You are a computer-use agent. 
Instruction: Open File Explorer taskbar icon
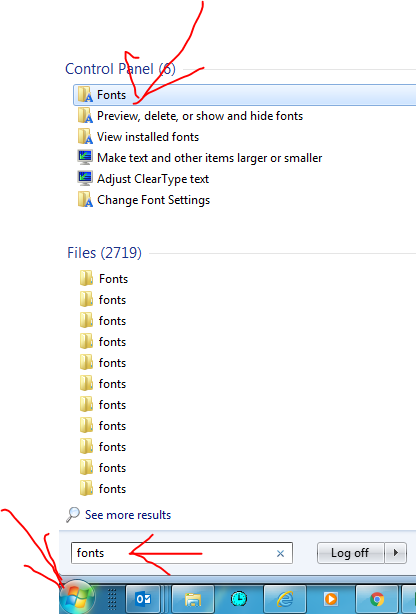coord(193,599)
